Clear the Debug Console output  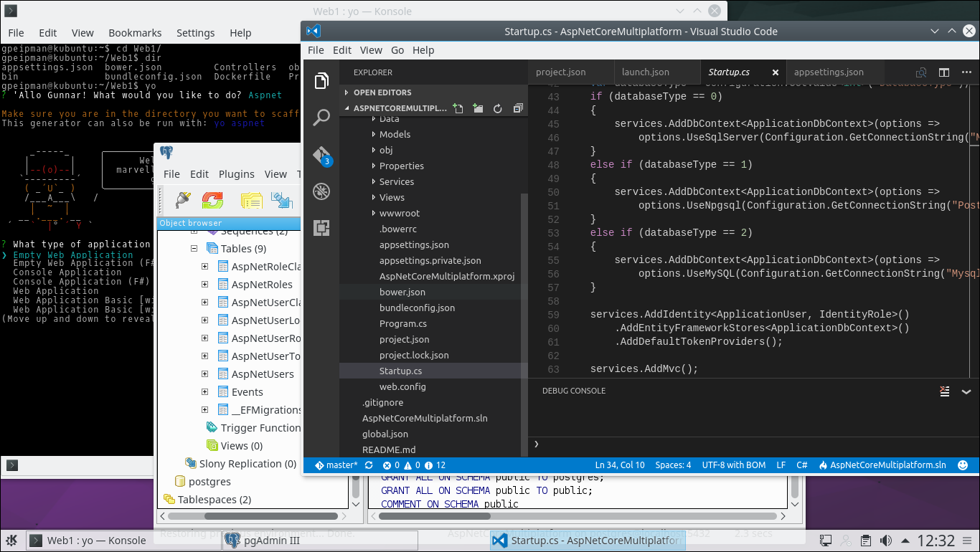[x=945, y=391]
